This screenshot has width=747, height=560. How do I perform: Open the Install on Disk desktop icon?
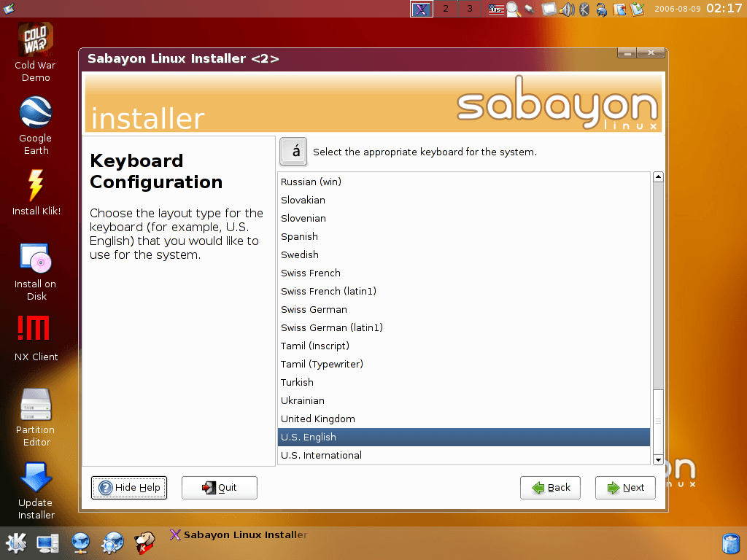(x=36, y=271)
